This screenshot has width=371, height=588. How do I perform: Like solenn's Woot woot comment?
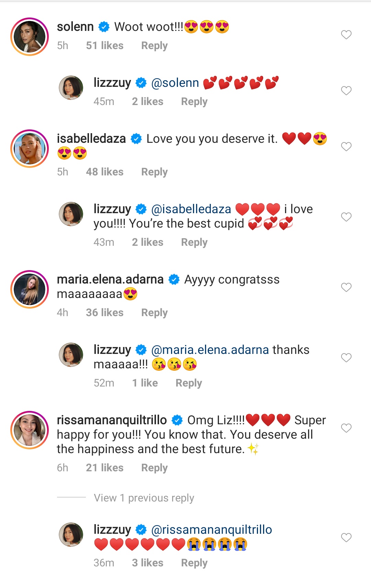346,35
